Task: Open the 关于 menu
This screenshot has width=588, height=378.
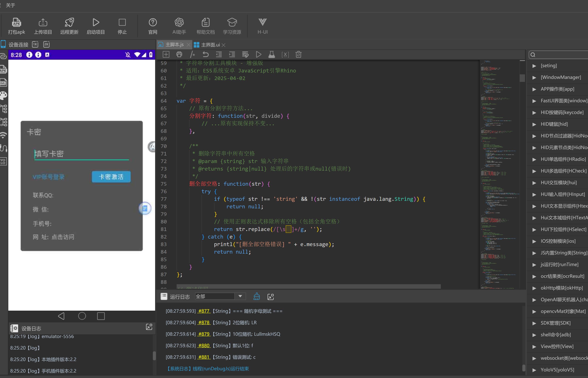Action: click(x=10, y=5)
